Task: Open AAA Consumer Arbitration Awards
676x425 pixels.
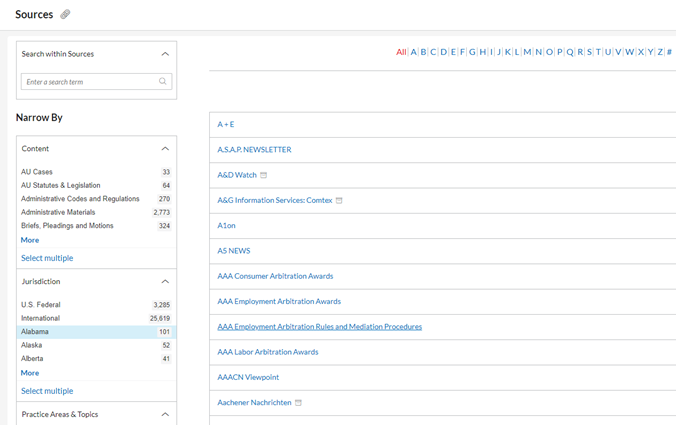Action: (275, 276)
